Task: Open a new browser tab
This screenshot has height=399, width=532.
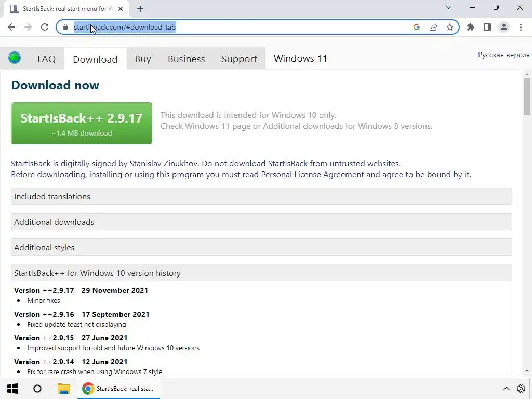Action: (x=140, y=9)
